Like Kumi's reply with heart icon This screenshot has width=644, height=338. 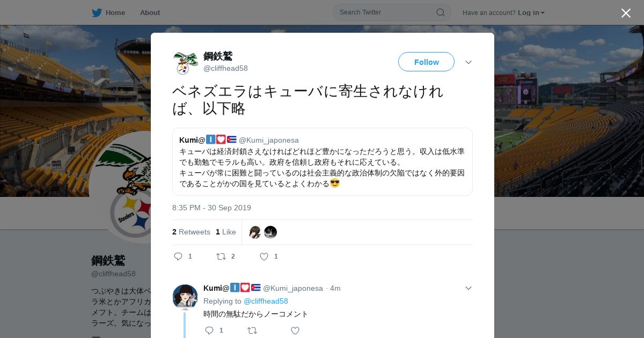pyautogui.click(x=295, y=330)
